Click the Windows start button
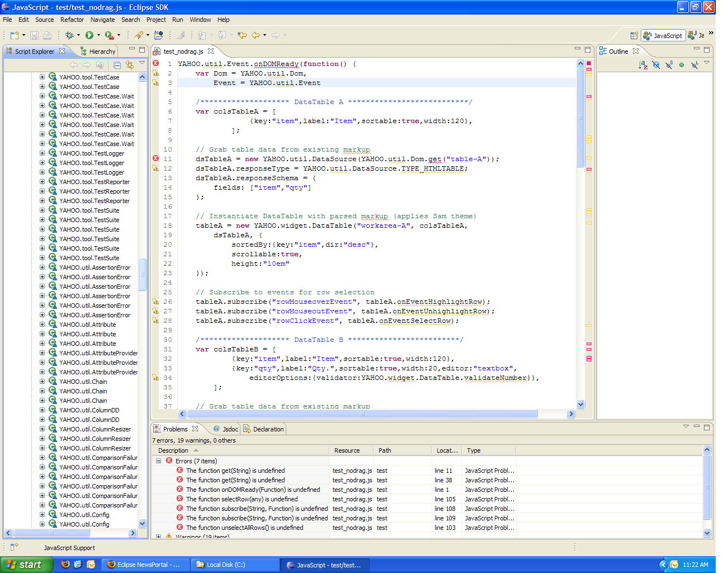728x573 pixels. tap(26, 565)
